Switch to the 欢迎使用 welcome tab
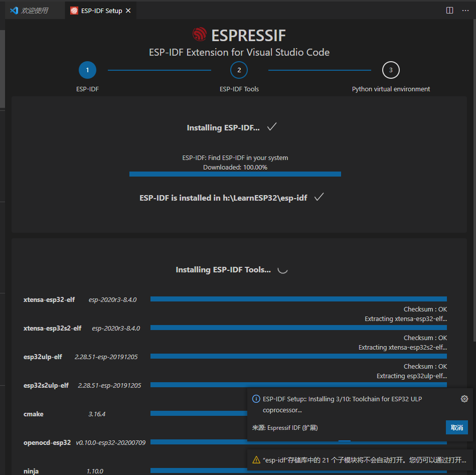Image resolution: width=476 pixels, height=475 pixels. pos(34,11)
